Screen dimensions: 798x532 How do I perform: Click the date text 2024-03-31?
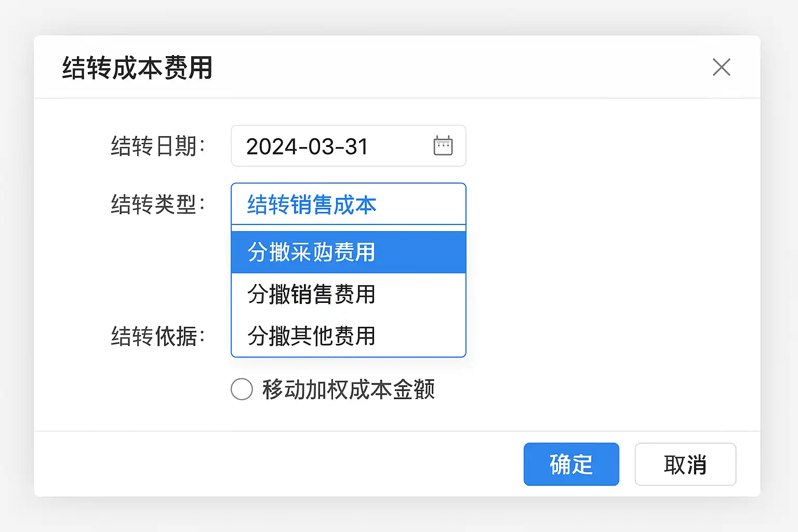(x=307, y=147)
